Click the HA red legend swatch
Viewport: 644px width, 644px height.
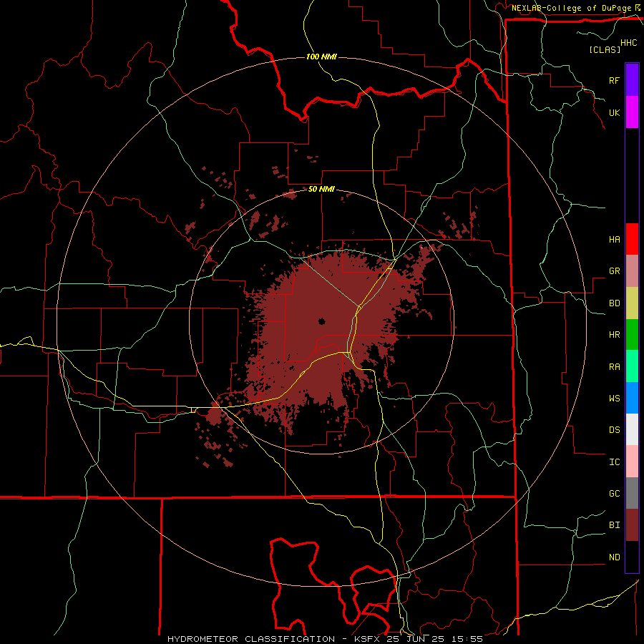[632, 239]
